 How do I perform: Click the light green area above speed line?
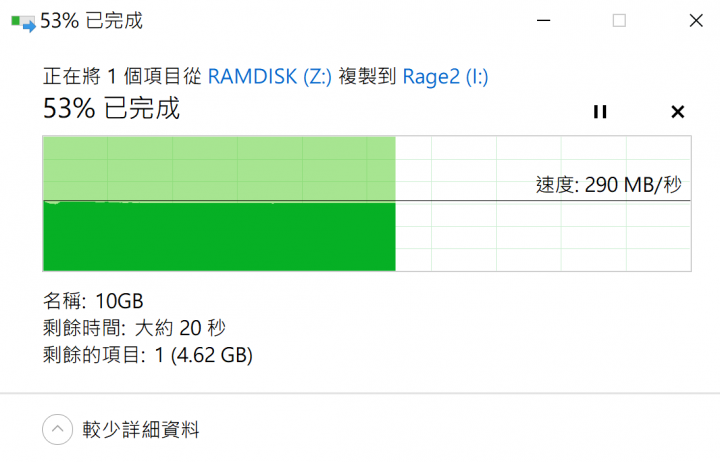pyautogui.click(x=219, y=169)
